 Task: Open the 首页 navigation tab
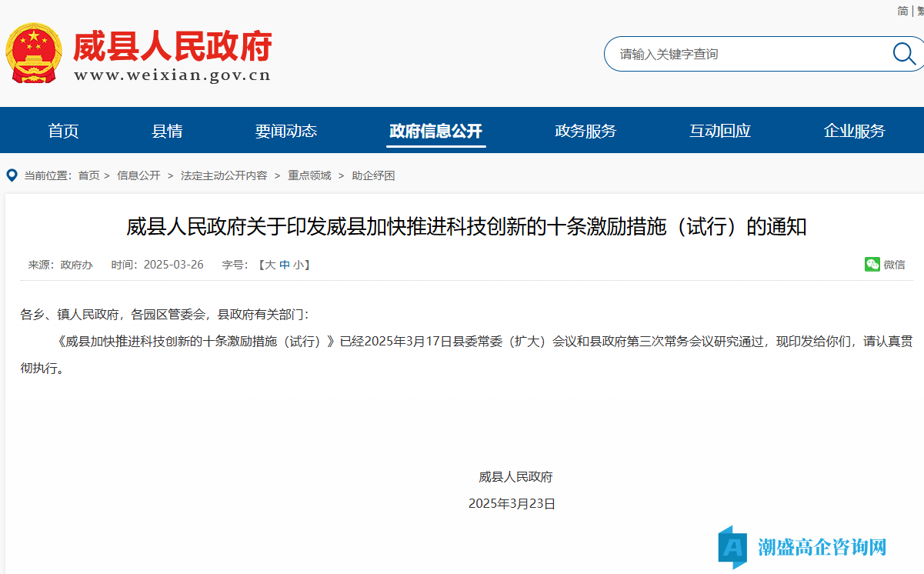(63, 131)
